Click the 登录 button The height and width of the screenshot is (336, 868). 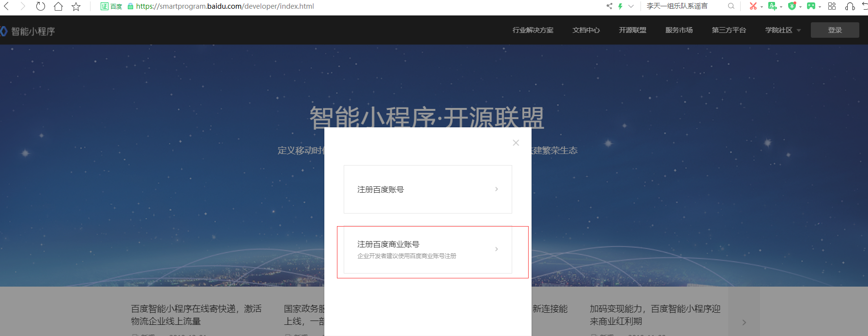pyautogui.click(x=835, y=30)
